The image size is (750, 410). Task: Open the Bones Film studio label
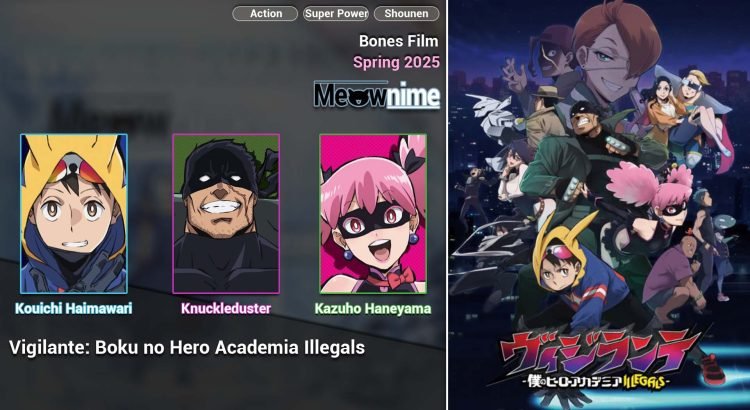click(398, 41)
